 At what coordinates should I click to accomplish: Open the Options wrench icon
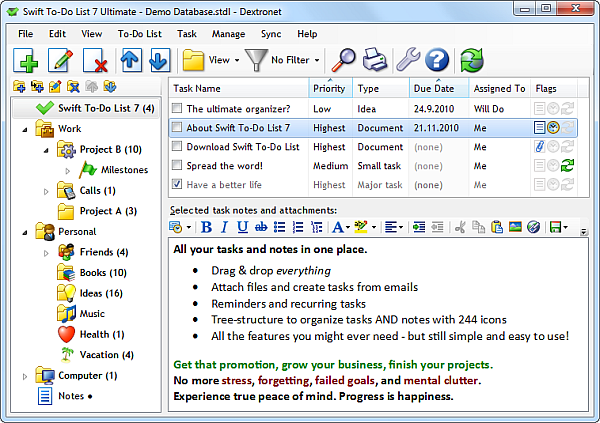(x=408, y=60)
